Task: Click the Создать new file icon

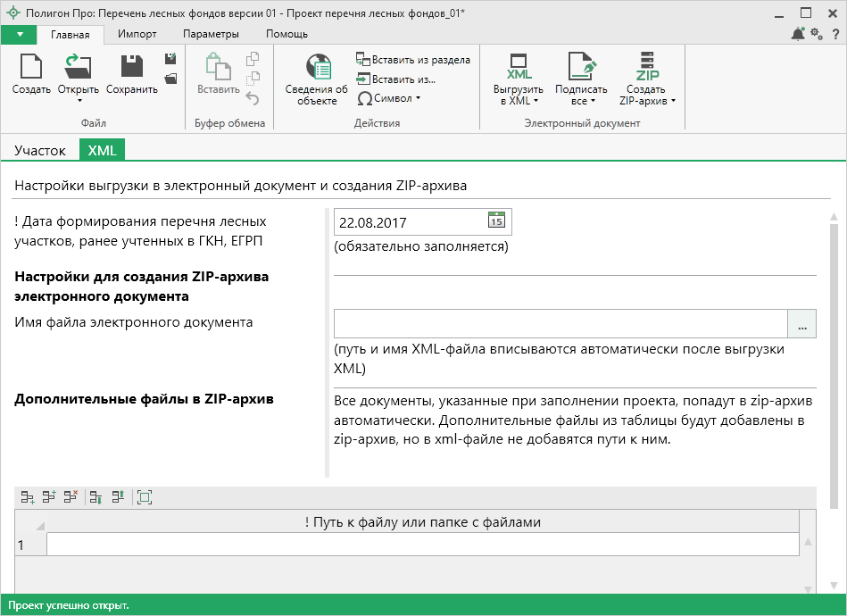Action: pos(31,68)
